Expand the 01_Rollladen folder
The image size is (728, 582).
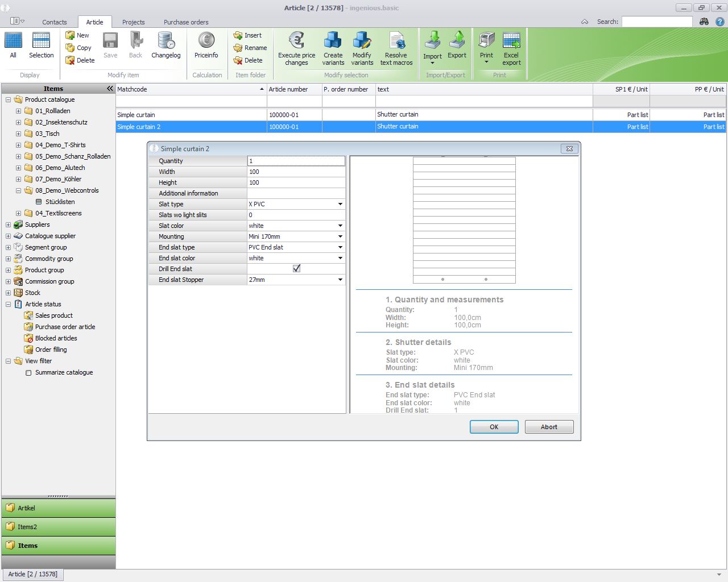point(18,111)
